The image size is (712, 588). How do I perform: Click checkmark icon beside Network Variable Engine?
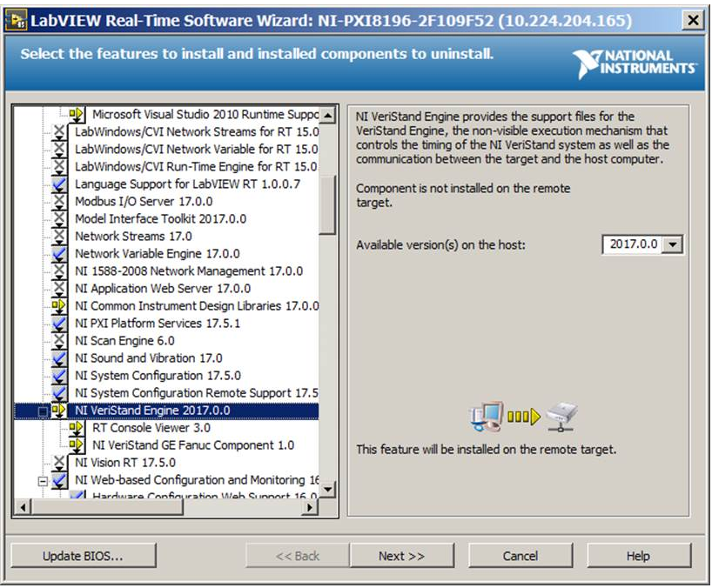(x=59, y=253)
